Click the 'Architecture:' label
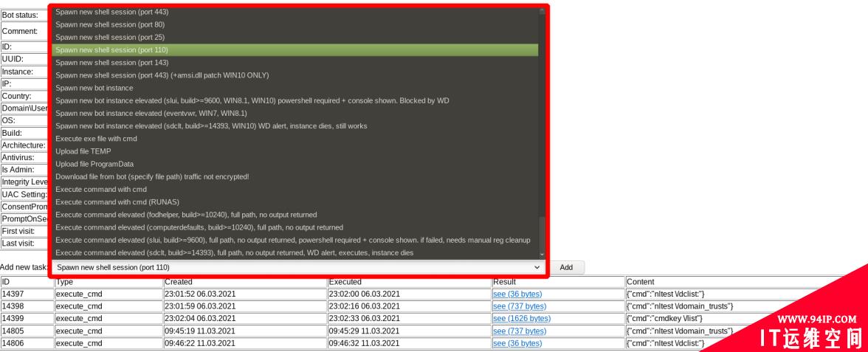The image size is (868, 352). [x=24, y=145]
